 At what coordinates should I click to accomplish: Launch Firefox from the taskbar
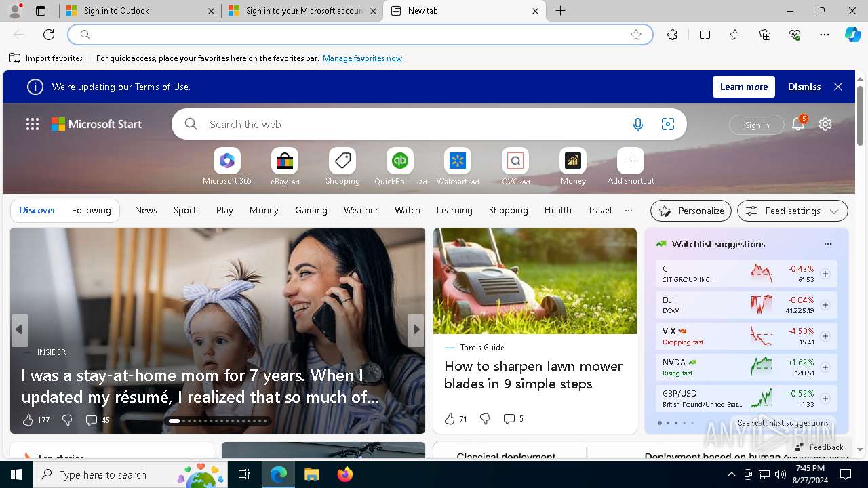click(x=344, y=474)
